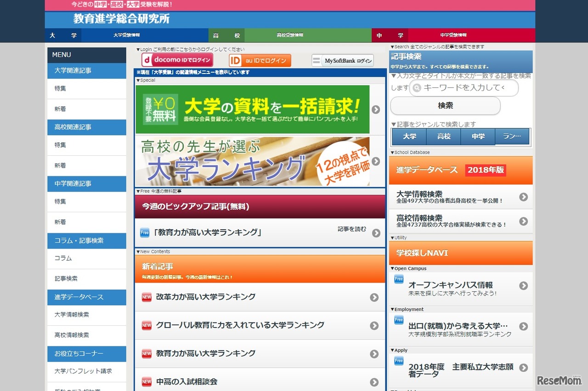
Task: Open the 大学の資料を一括請求 banner
Action: pos(253,109)
